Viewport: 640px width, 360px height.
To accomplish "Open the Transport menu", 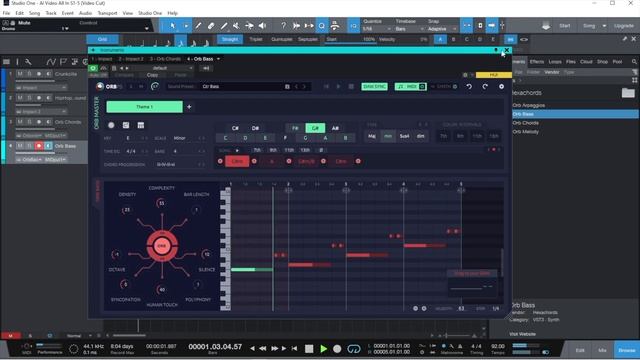I will (107, 13).
